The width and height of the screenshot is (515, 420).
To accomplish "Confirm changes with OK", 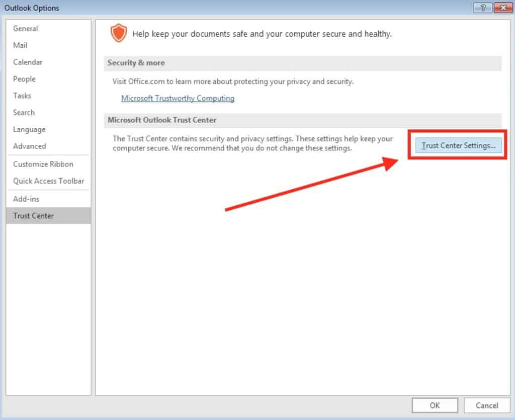I will point(435,405).
